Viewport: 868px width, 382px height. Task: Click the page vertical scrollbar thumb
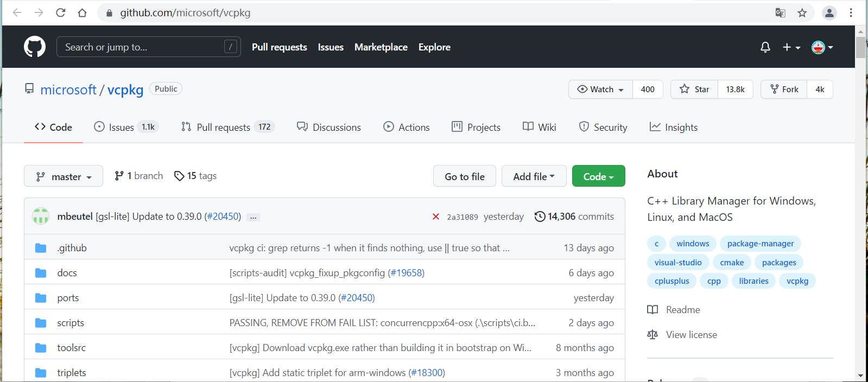860,48
